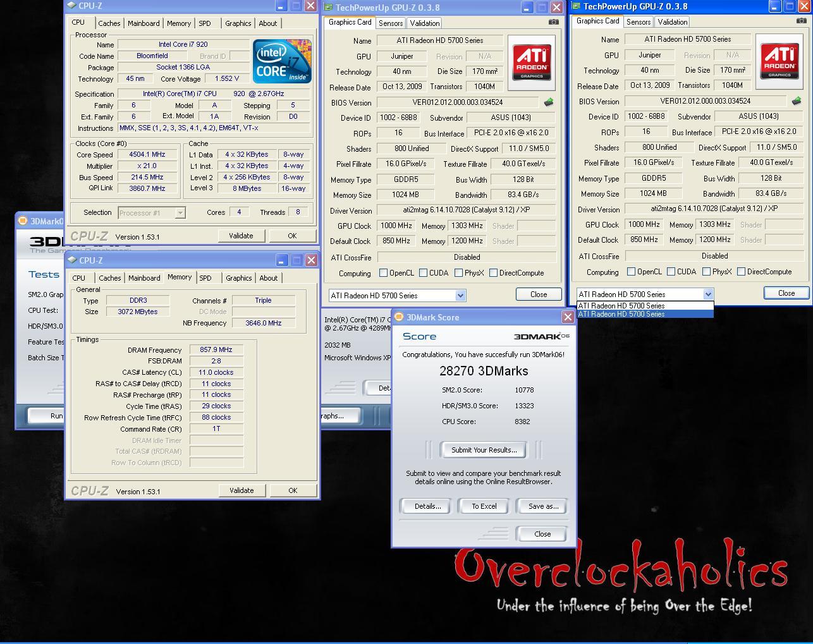Click 3DMark06 main window title icon

[23, 221]
